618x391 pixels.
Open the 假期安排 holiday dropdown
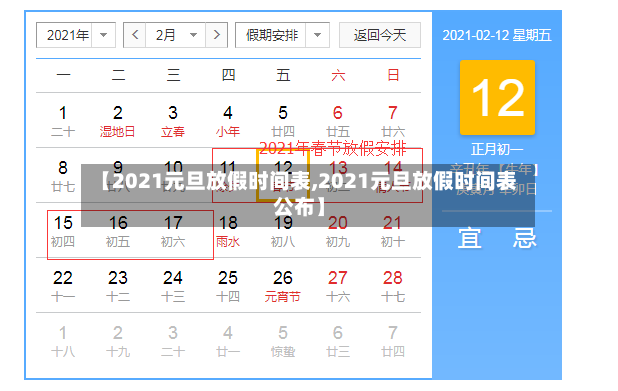tap(282, 35)
